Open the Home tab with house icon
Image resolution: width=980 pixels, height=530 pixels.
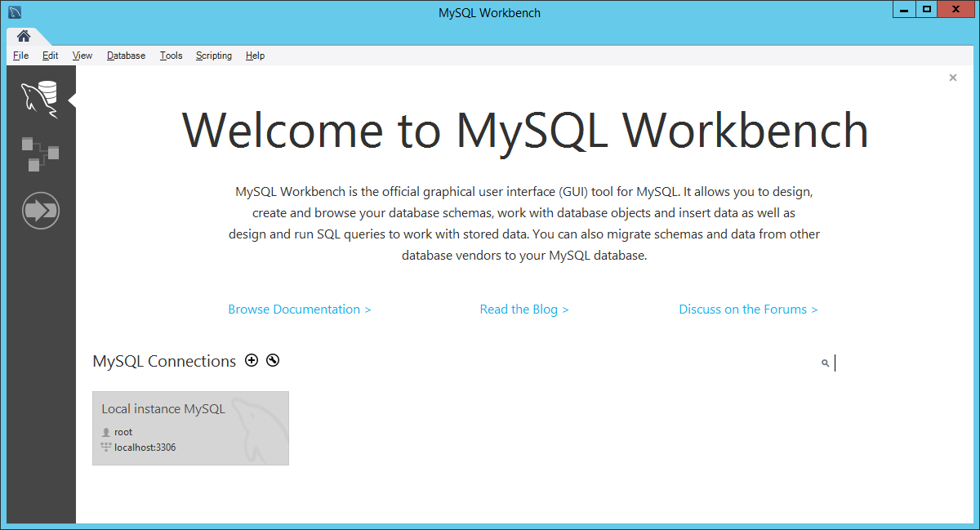(24, 36)
